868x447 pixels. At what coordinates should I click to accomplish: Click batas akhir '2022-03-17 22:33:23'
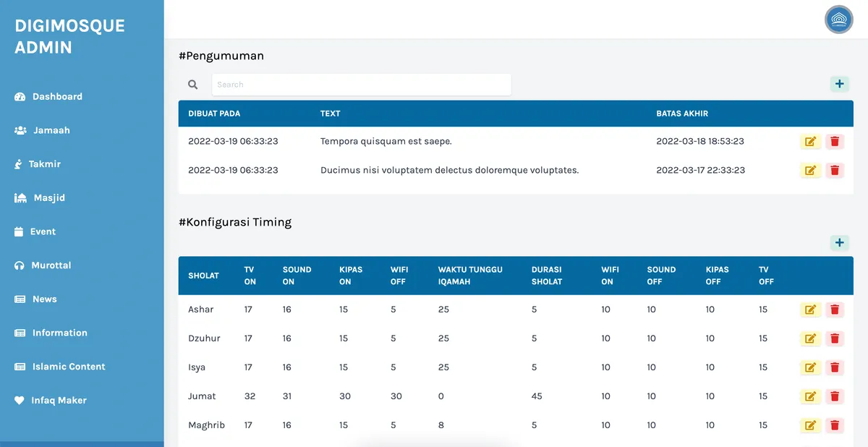coord(700,171)
